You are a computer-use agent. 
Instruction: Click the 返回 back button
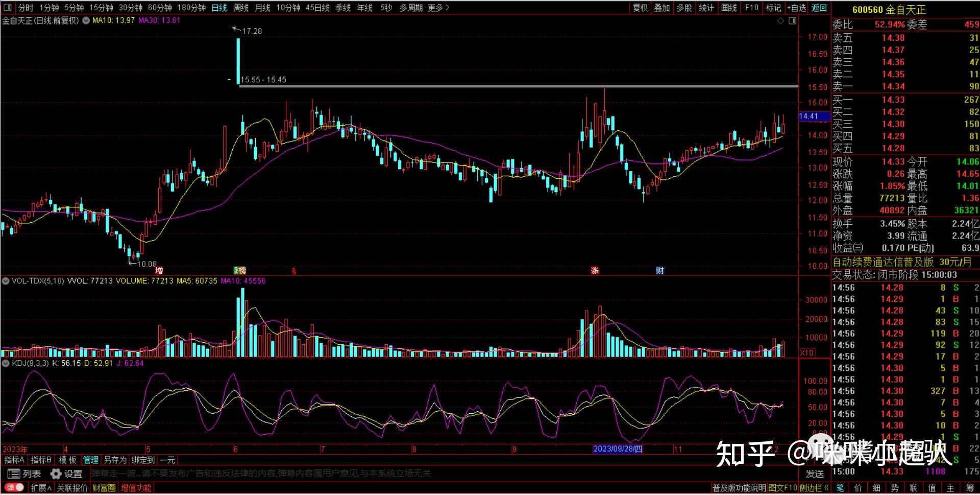click(820, 8)
